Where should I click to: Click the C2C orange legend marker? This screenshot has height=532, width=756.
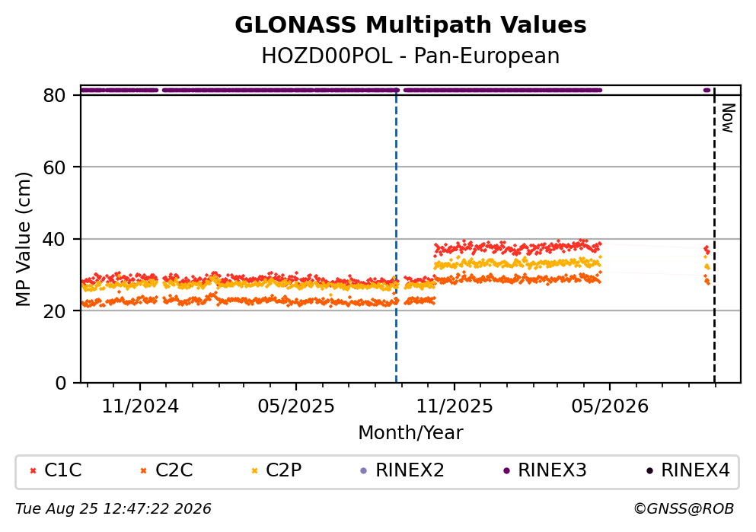(x=143, y=471)
